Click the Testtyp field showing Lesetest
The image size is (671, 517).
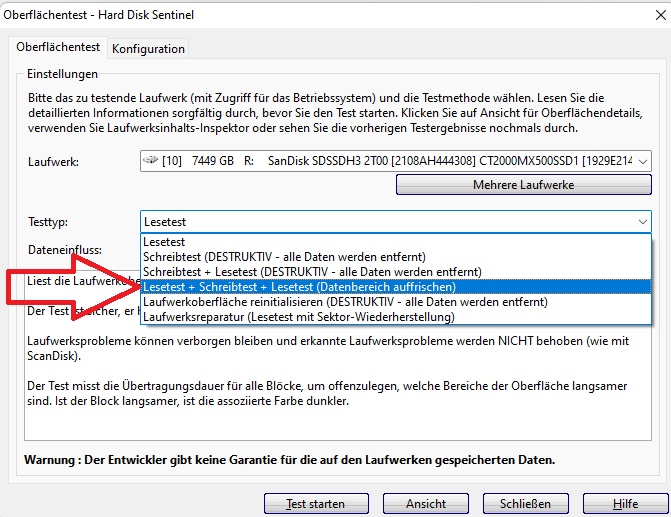coord(396,222)
